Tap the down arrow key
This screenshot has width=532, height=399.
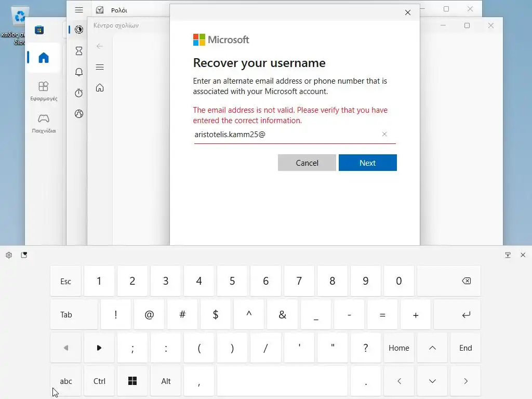tap(432, 381)
